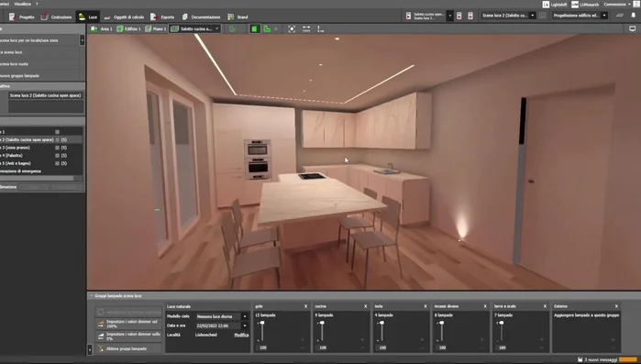The image size is (641, 364).
Task: Toggle the checkbox of the Palestra scene
Action: click(x=57, y=155)
